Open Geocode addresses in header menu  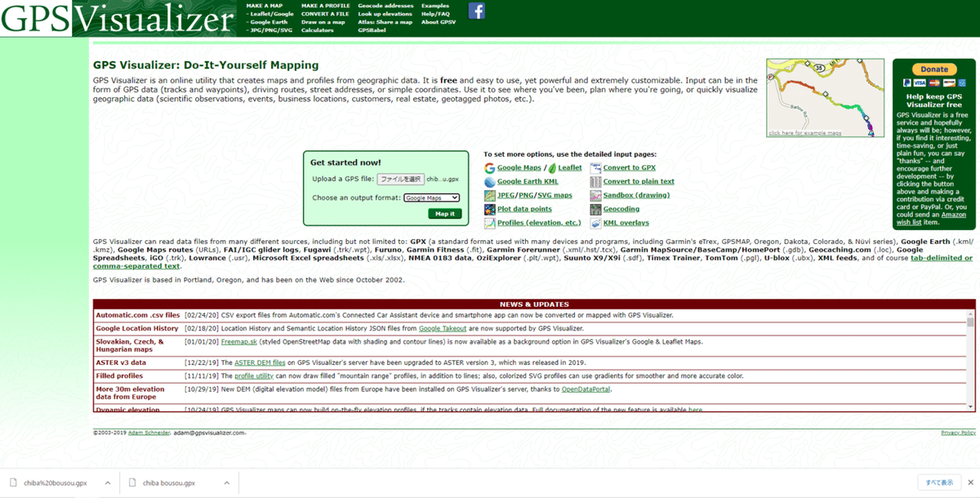(384, 6)
